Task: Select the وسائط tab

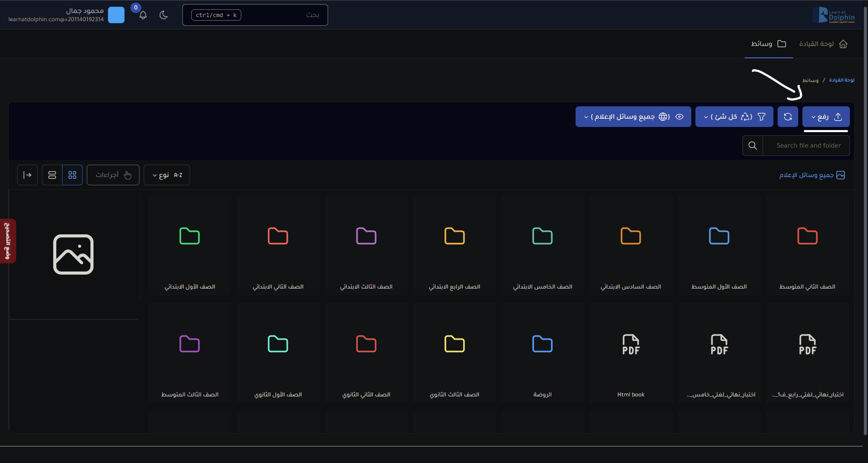Action: (768, 44)
